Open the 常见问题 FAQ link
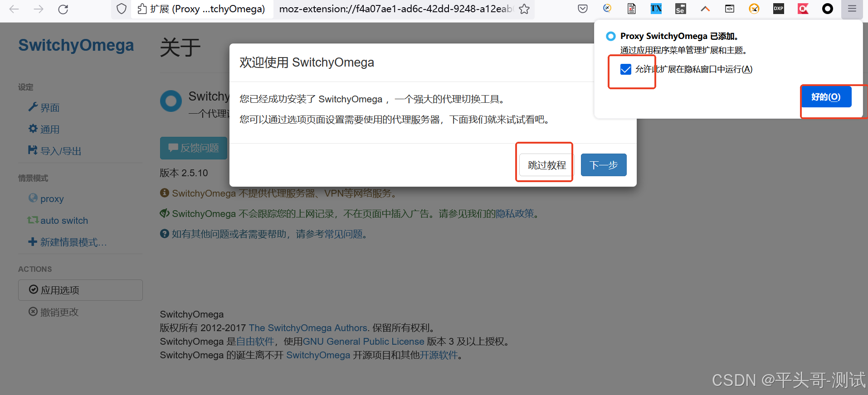 344,234
